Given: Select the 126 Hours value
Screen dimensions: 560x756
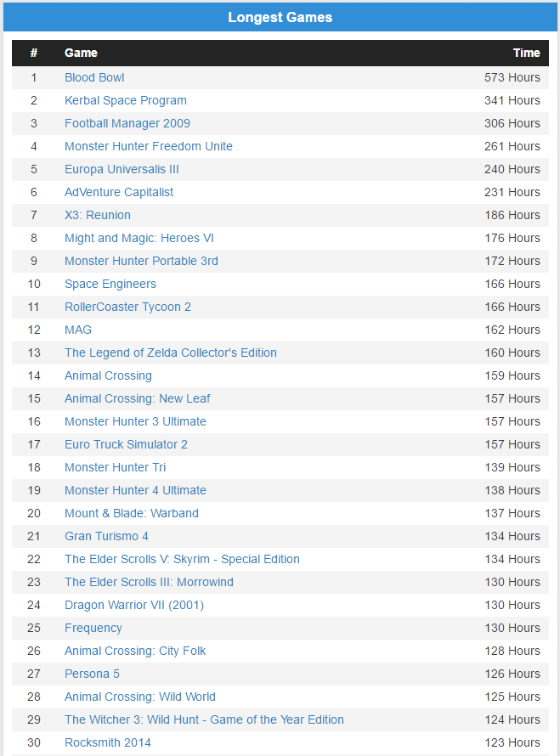Looking at the screenshot, I should point(512,674).
